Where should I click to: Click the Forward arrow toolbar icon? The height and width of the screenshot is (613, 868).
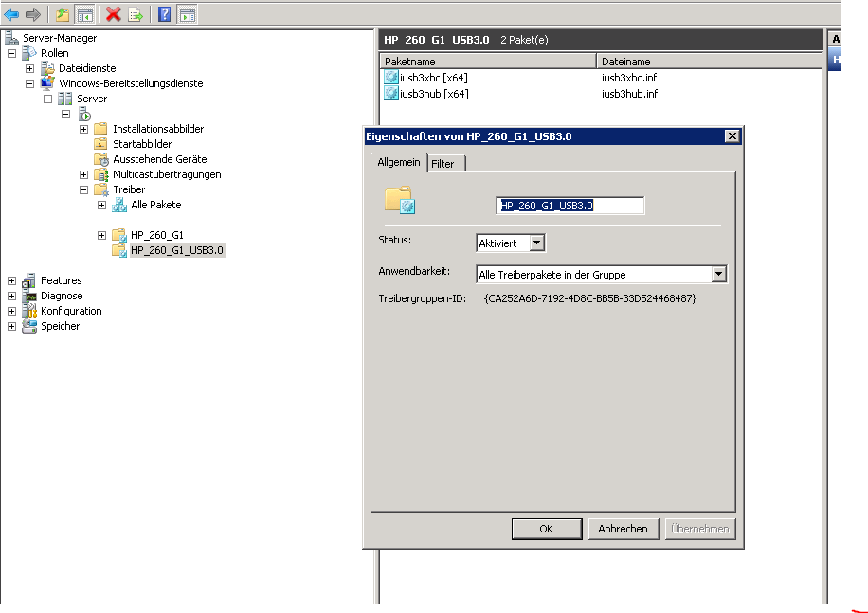coord(32,14)
